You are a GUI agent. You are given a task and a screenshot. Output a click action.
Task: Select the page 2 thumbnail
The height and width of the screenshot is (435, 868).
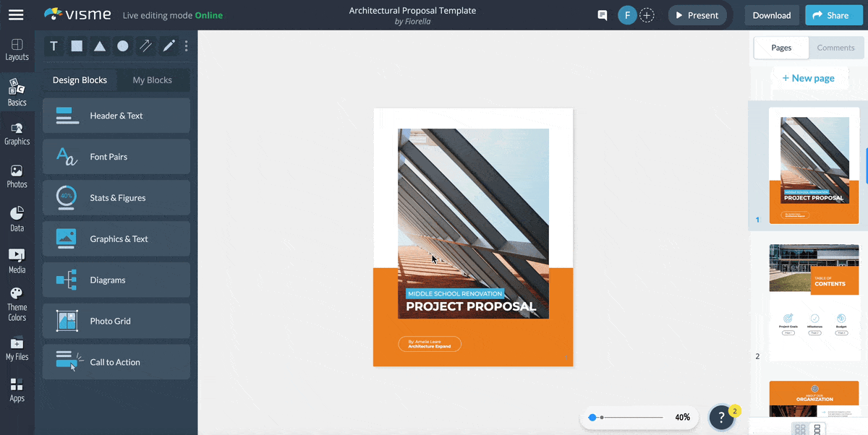pos(814,301)
